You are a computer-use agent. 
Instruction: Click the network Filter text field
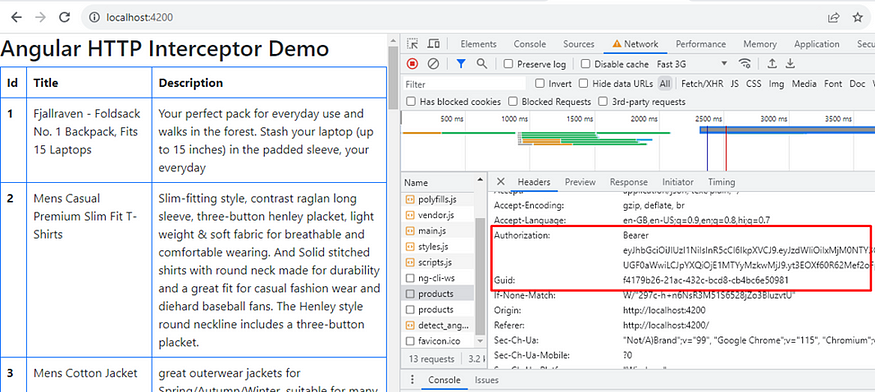[x=464, y=84]
